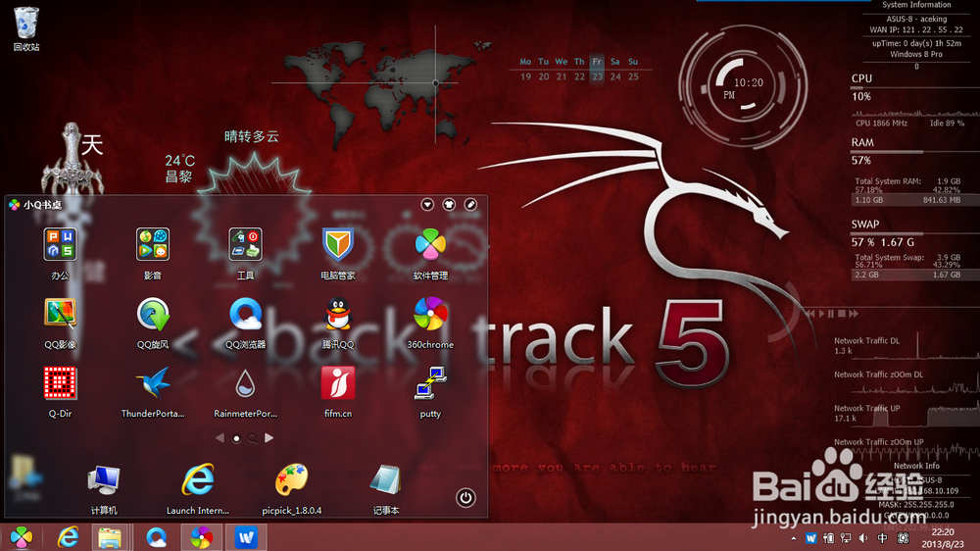This screenshot has height=551, width=980.
Task: Open Internet Explorer from the taskbar
Action: click(68, 537)
